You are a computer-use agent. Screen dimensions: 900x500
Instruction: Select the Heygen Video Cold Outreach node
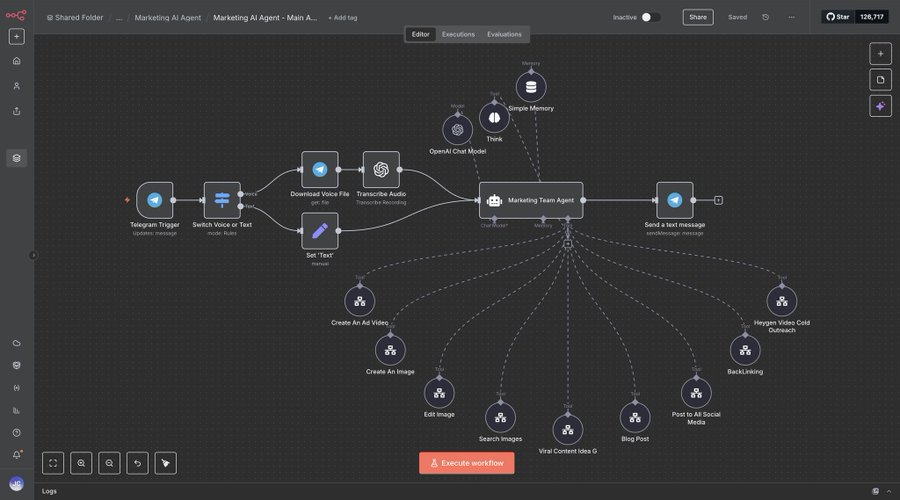click(x=782, y=301)
